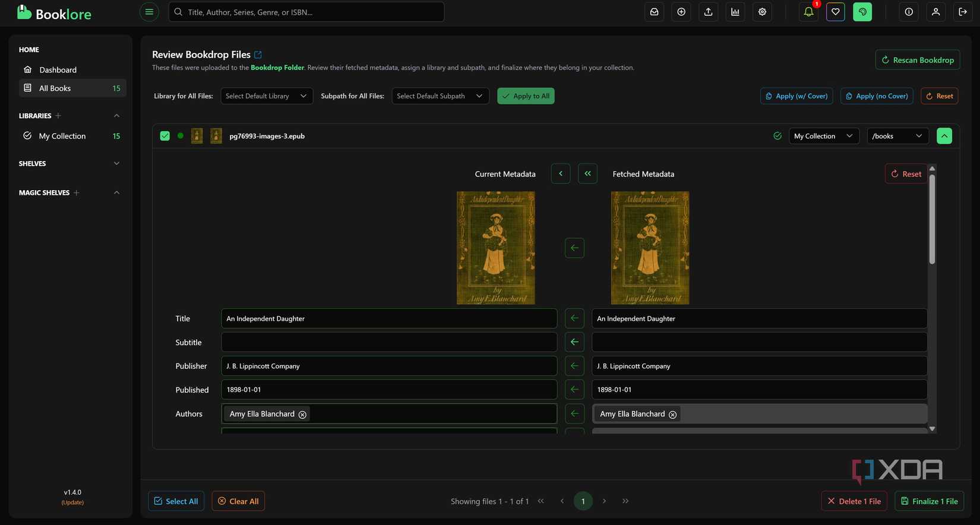Open the user profile icon
The image size is (980, 525).
tap(935, 12)
